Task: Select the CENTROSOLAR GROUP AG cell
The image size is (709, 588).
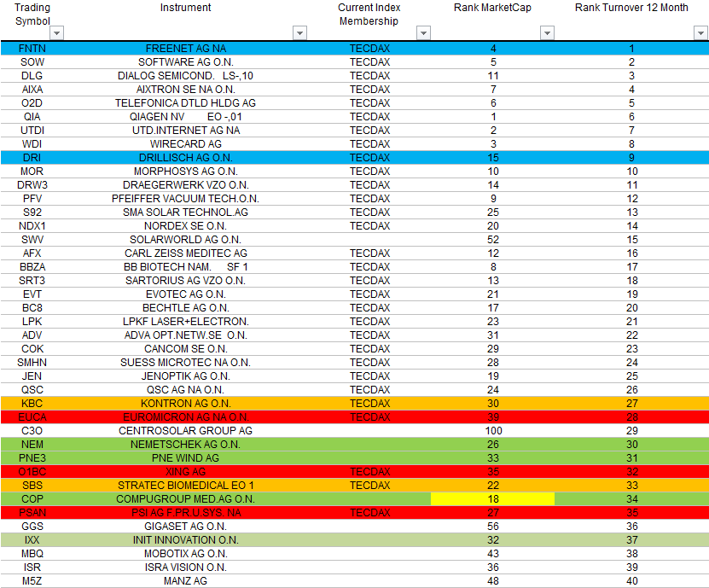Action: coord(186,431)
